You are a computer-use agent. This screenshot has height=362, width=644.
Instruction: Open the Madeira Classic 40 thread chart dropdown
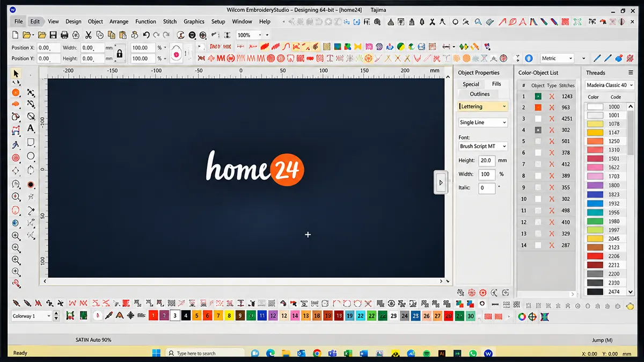(610, 85)
